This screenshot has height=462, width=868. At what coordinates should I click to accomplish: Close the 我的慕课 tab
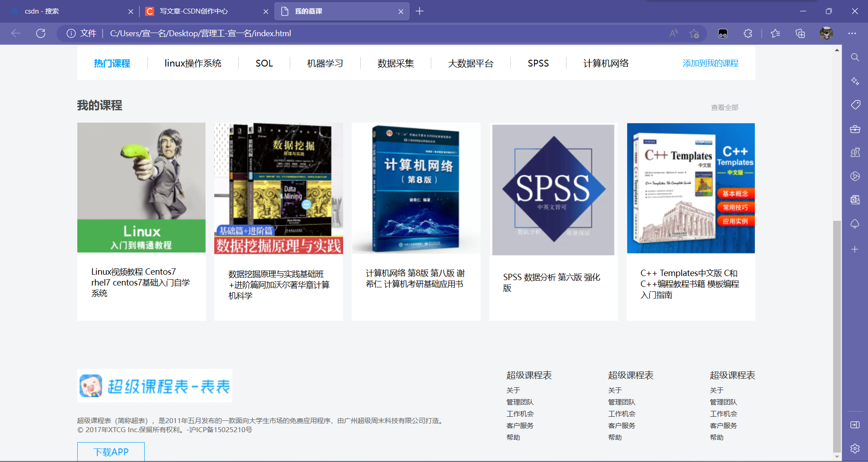point(401,11)
